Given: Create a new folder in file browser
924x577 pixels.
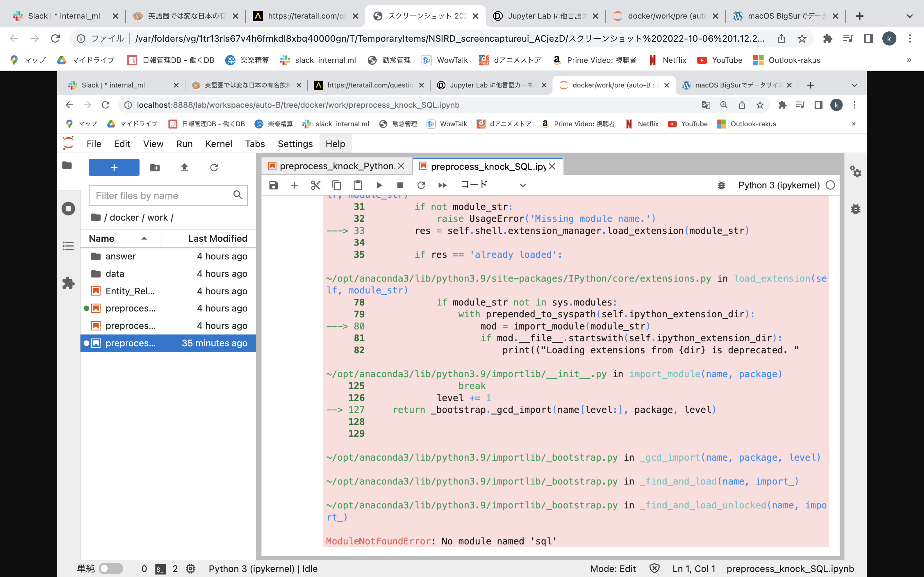Looking at the screenshot, I should coord(155,167).
